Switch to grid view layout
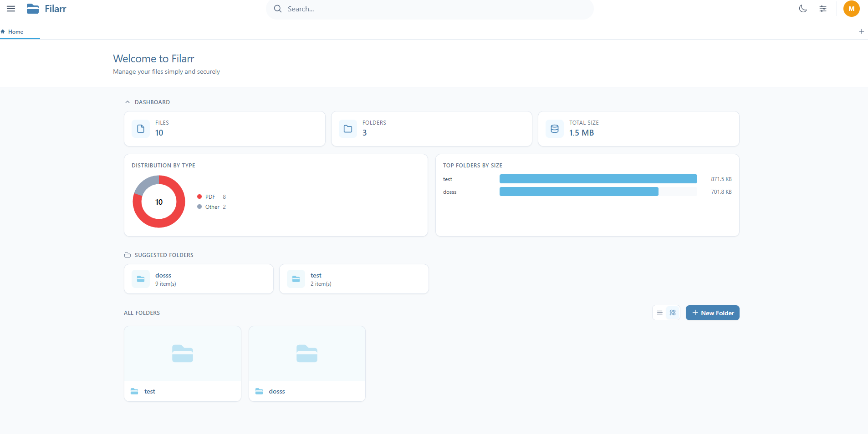 click(x=674, y=313)
